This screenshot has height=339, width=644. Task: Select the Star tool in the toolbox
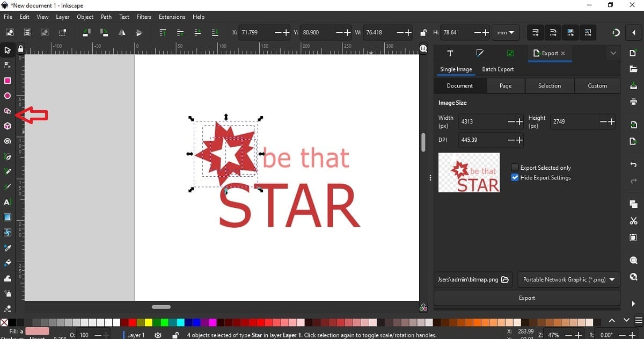(x=8, y=111)
